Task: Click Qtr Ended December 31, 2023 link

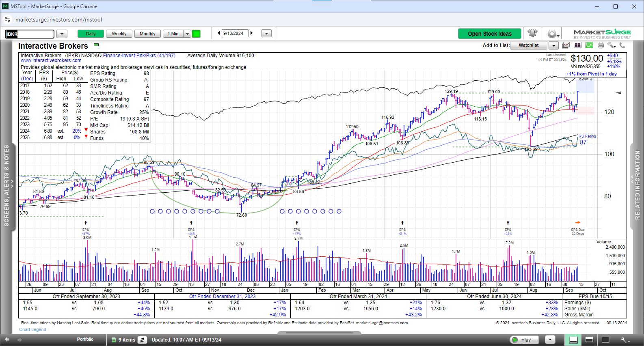Action: coord(223,297)
